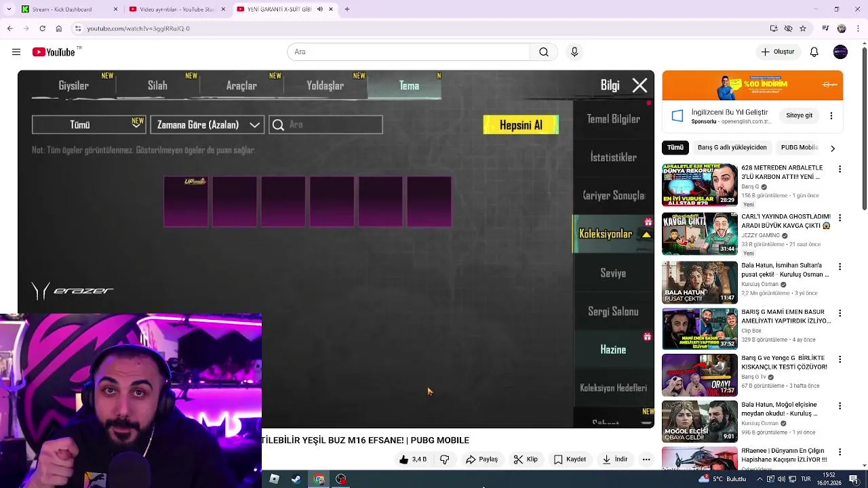Open Roblox from the taskbar
Viewport: 868px width, 488px height.
click(274, 479)
